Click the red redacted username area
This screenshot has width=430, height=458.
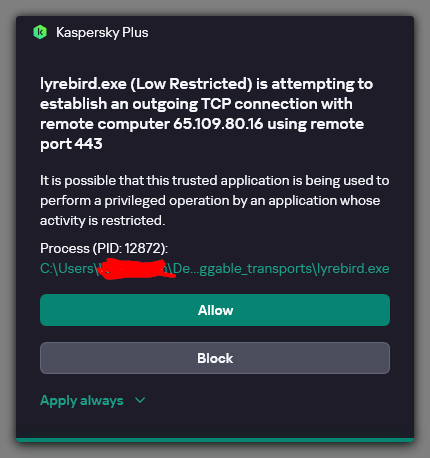point(137,269)
